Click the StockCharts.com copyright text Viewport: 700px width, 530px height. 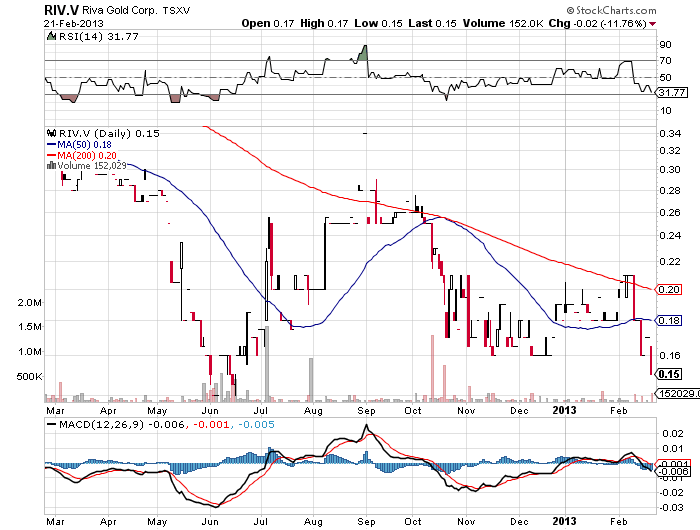[x=612, y=10]
